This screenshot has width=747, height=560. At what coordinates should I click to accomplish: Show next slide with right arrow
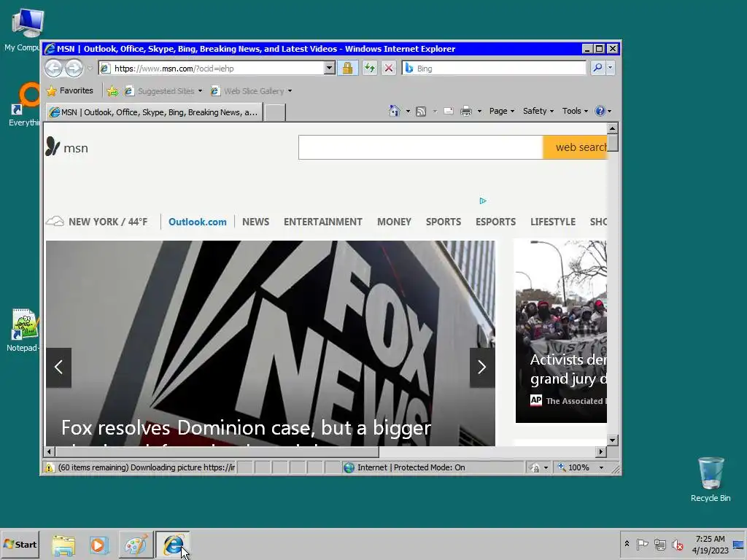coord(482,367)
